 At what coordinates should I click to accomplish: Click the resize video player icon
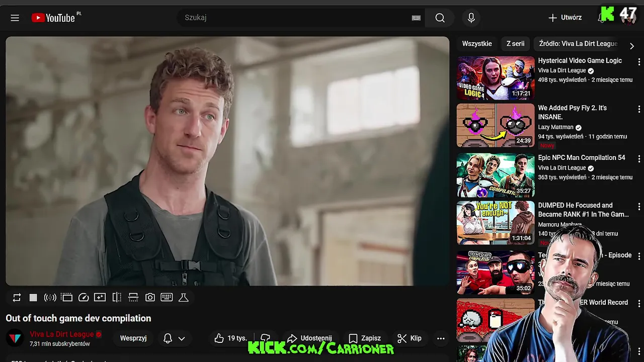click(x=133, y=298)
